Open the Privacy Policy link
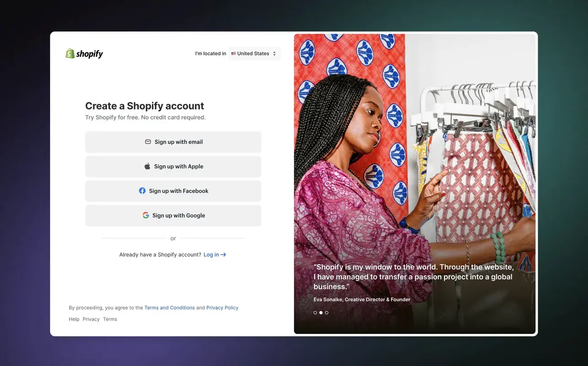588x366 pixels. point(222,308)
